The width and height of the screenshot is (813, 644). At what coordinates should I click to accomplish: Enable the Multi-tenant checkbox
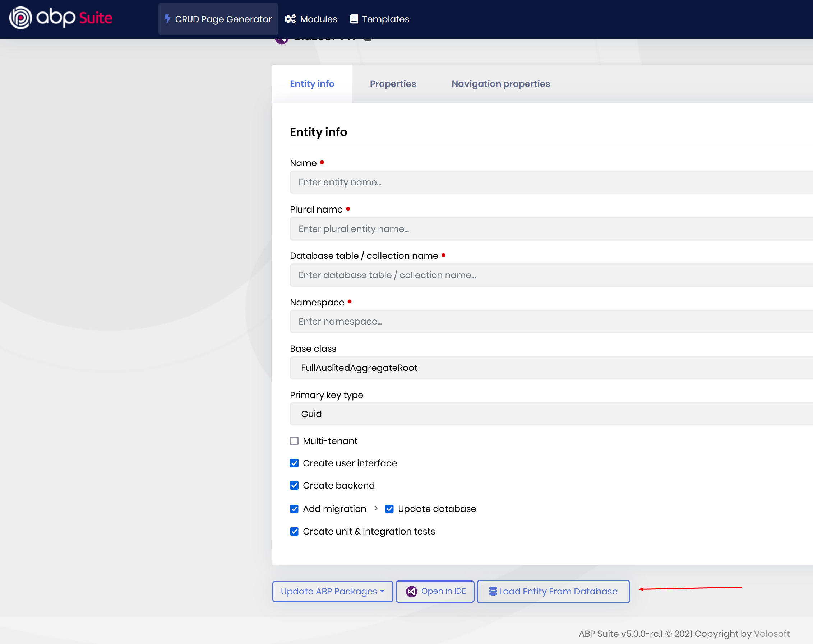(x=294, y=441)
